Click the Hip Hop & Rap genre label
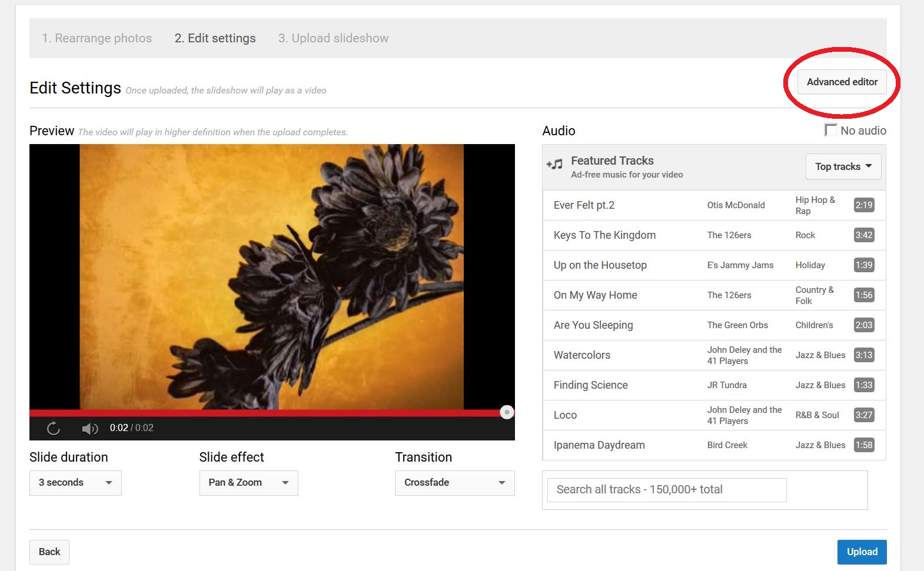The height and width of the screenshot is (571, 924). (815, 205)
